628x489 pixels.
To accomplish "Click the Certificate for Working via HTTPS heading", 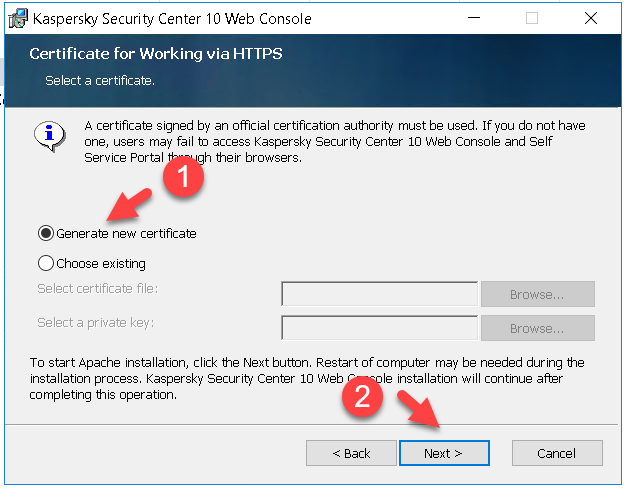I will (x=156, y=54).
